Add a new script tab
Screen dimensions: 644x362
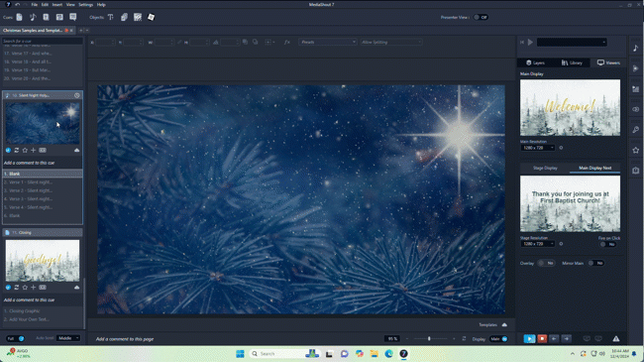pos(81,30)
